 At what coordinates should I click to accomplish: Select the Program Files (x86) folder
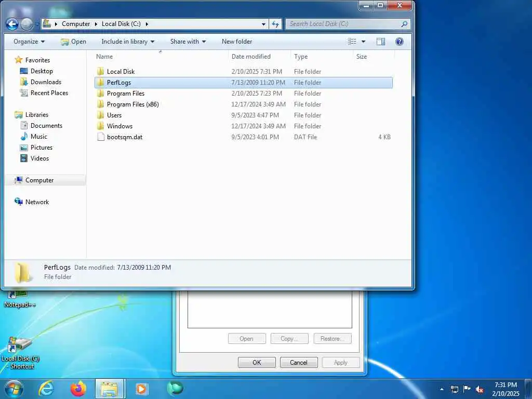coord(132,104)
